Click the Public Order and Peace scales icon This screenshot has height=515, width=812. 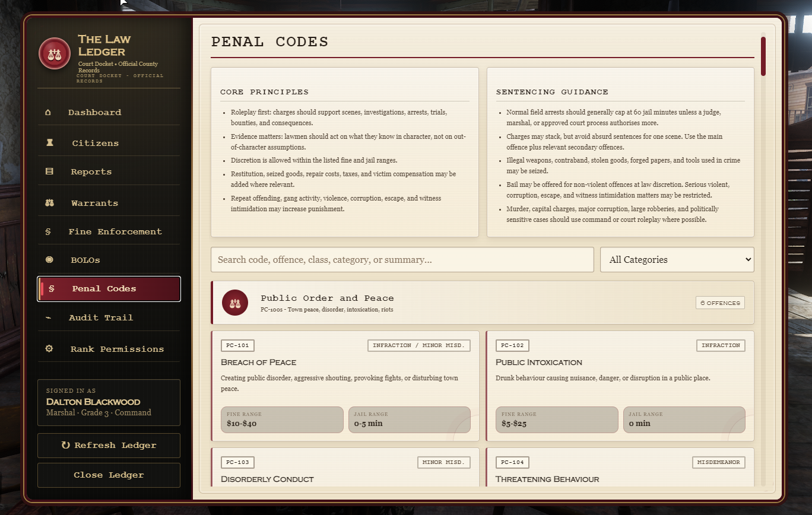pyautogui.click(x=235, y=303)
